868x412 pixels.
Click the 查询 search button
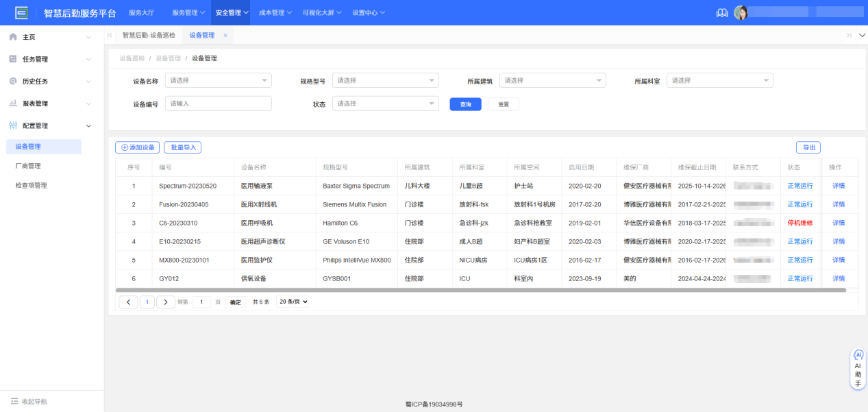[x=465, y=104]
